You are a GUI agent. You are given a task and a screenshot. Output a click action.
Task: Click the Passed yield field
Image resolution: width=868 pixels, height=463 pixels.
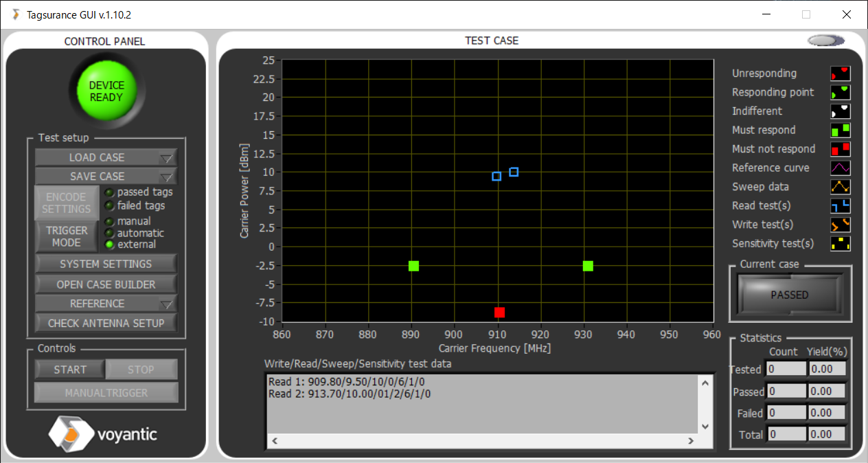pyautogui.click(x=827, y=391)
